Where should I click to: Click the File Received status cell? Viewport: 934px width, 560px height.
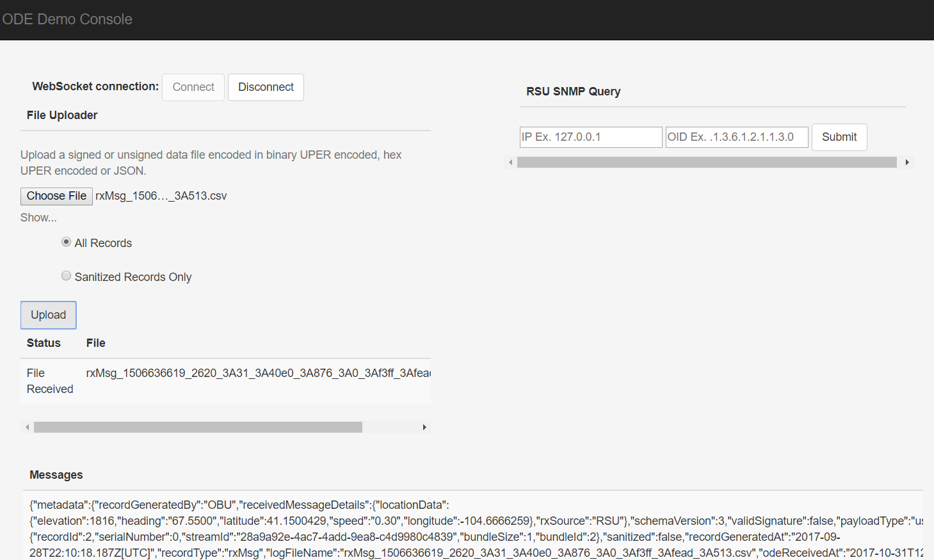(50, 381)
